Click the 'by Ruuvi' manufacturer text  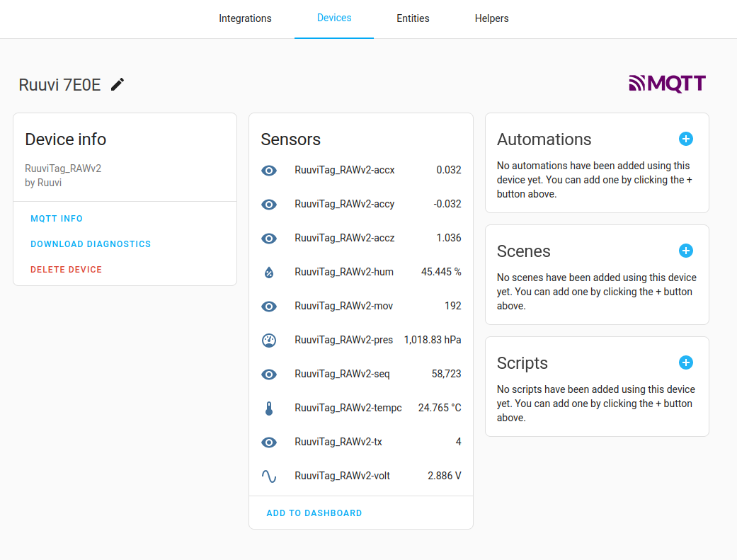43,183
